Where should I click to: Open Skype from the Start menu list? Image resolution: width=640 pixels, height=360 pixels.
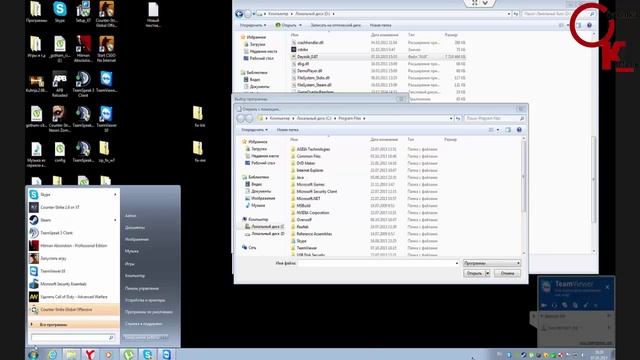(x=73, y=195)
